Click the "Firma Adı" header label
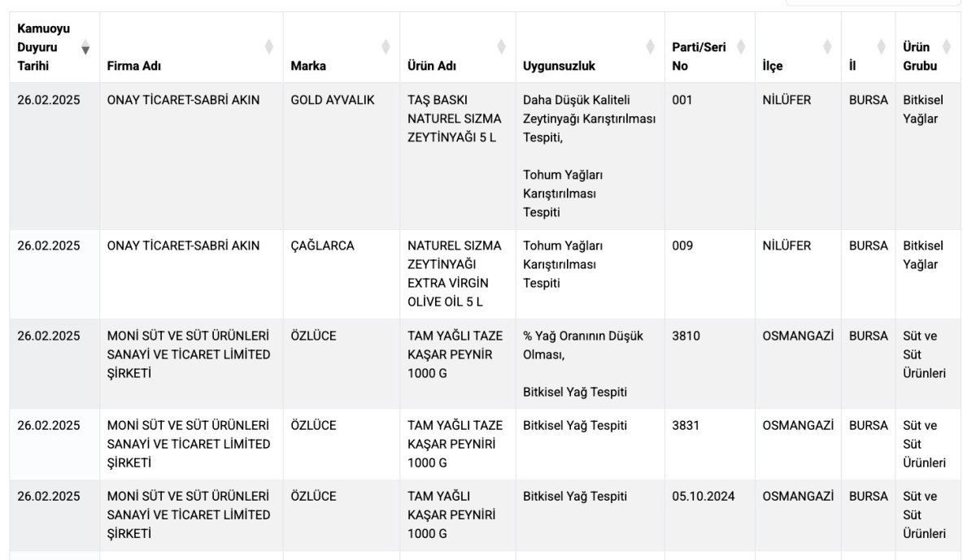 coord(134,67)
